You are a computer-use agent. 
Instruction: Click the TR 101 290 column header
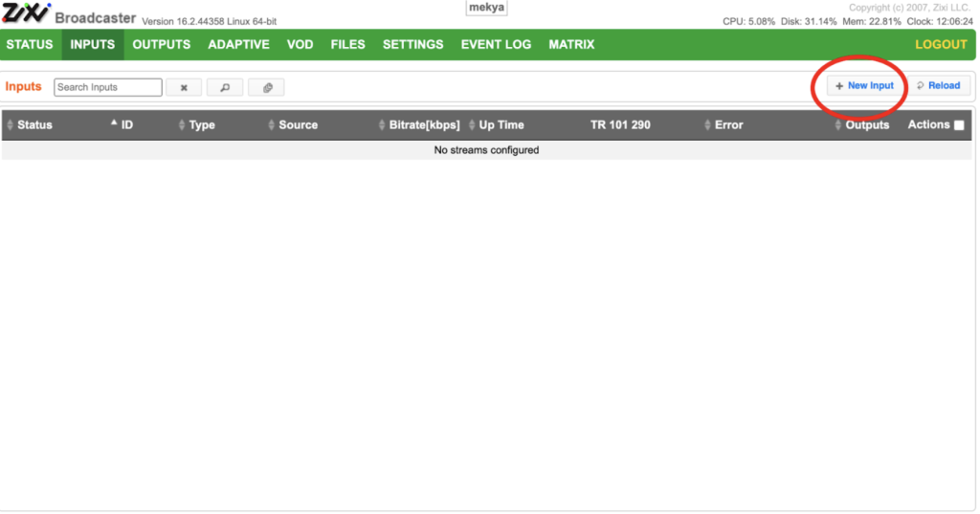tap(620, 125)
